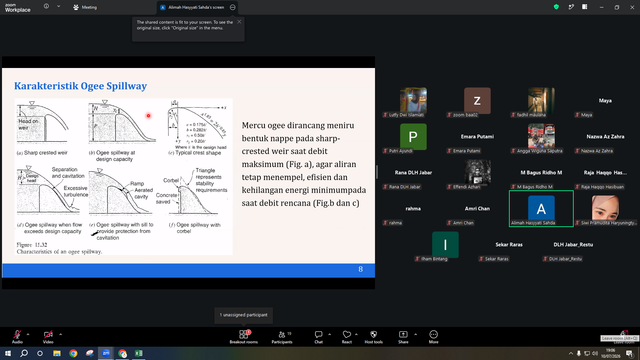Switch to the Meeting tab
Screen dimensions: 640x360
coord(85,7)
